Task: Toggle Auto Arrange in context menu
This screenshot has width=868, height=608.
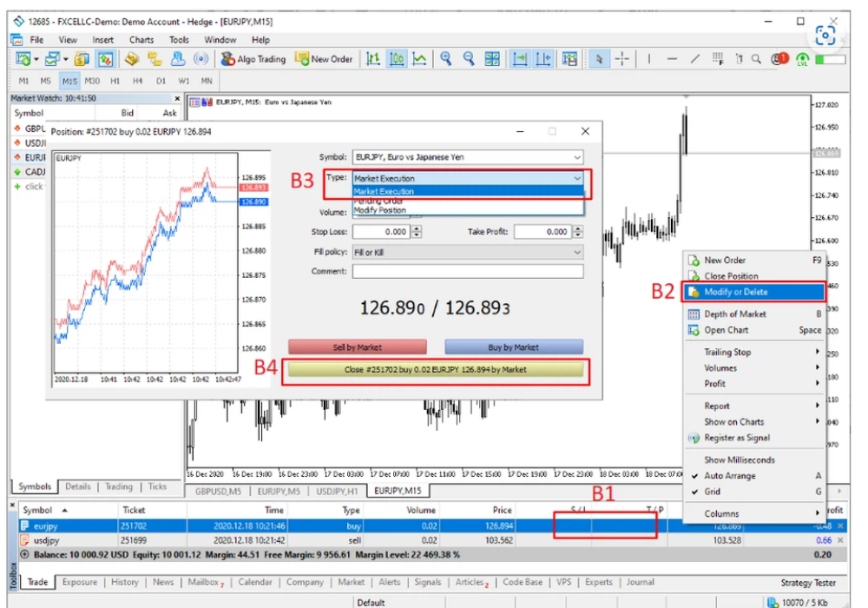Action: 754,476
